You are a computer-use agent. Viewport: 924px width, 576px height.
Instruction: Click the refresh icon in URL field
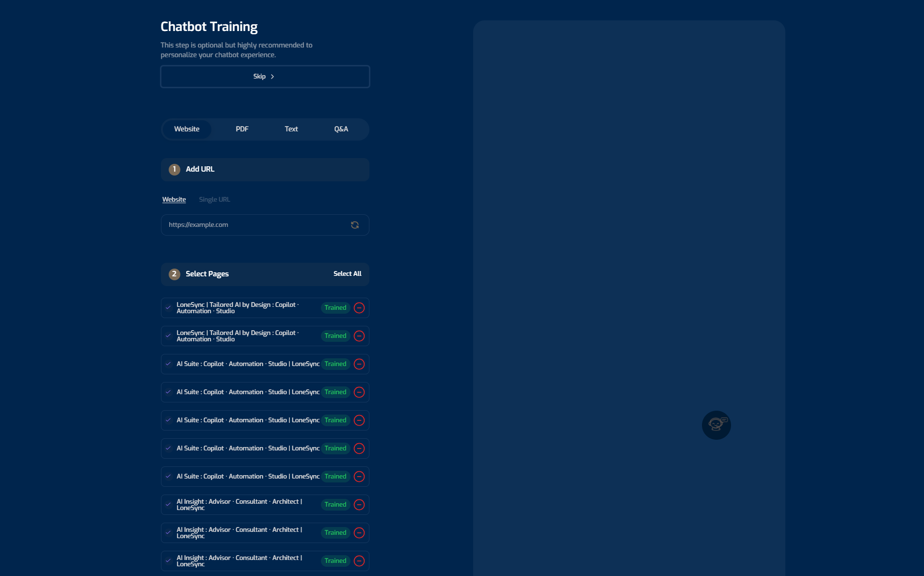point(355,225)
